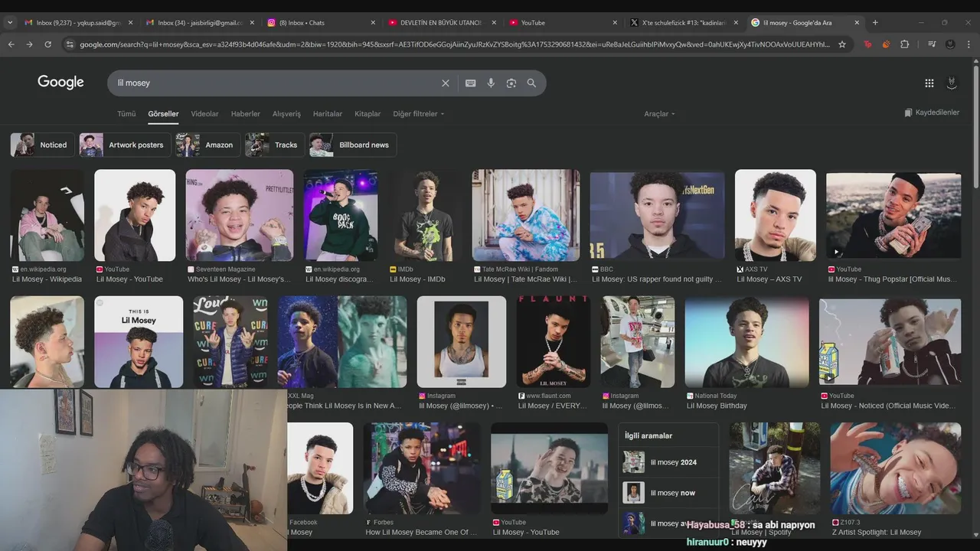Filter images by Amazon chip
This screenshot has width=980, height=551.
point(207,145)
